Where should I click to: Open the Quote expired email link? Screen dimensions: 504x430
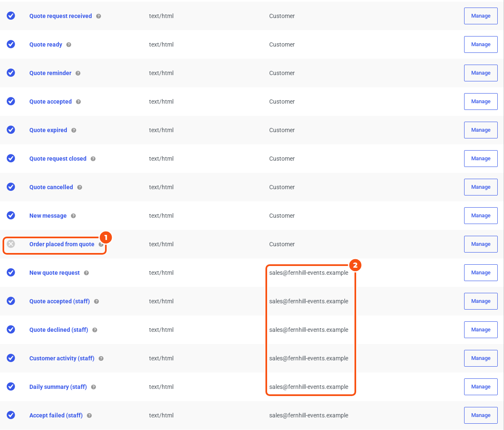click(48, 130)
